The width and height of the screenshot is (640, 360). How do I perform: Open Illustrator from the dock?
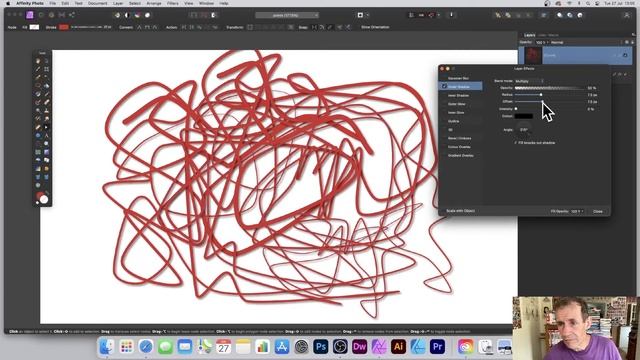[398, 347]
